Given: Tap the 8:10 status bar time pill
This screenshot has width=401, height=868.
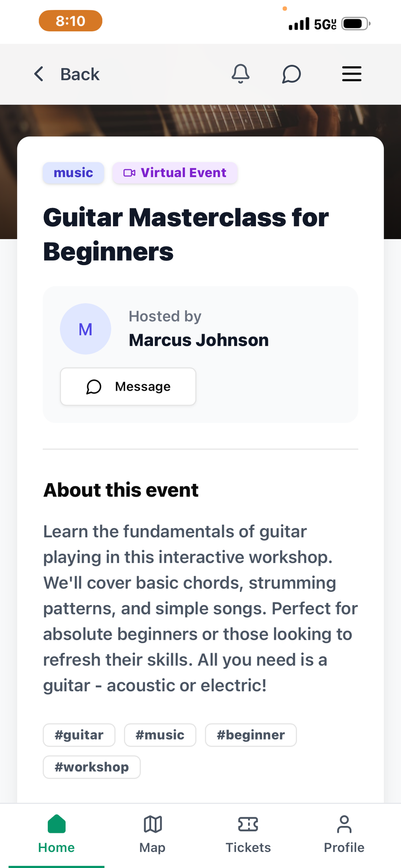Looking at the screenshot, I should 70,21.
